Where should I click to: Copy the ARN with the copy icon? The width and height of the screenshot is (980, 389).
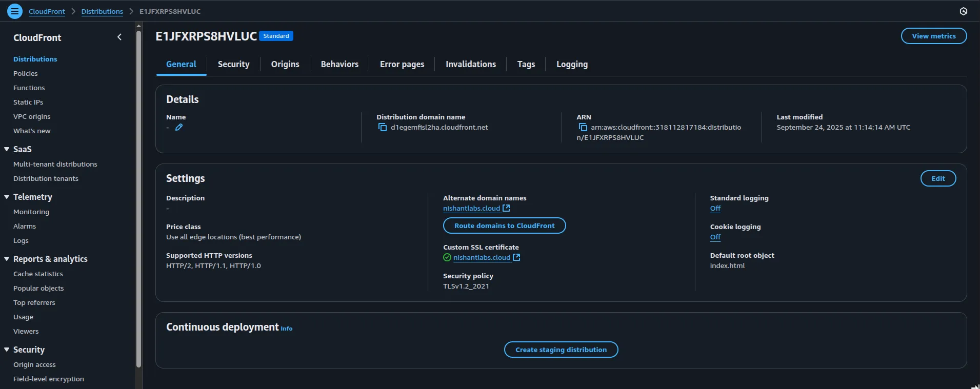click(x=583, y=128)
